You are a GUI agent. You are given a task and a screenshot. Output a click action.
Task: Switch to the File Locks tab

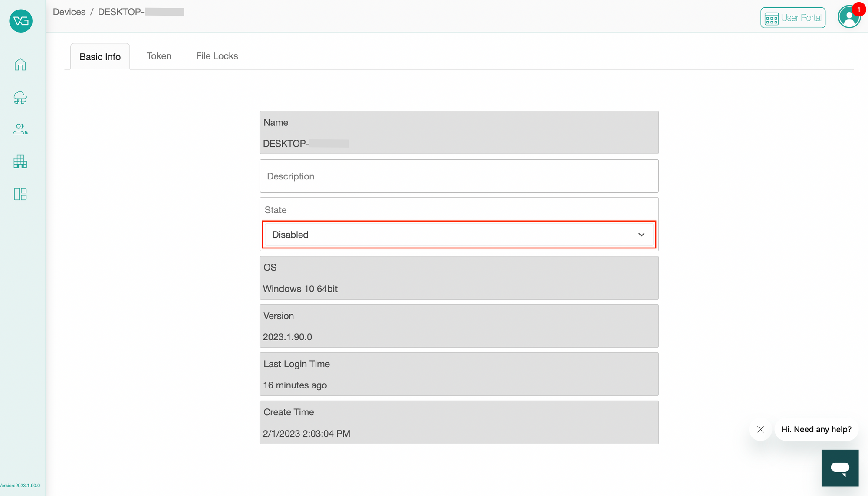(x=217, y=56)
